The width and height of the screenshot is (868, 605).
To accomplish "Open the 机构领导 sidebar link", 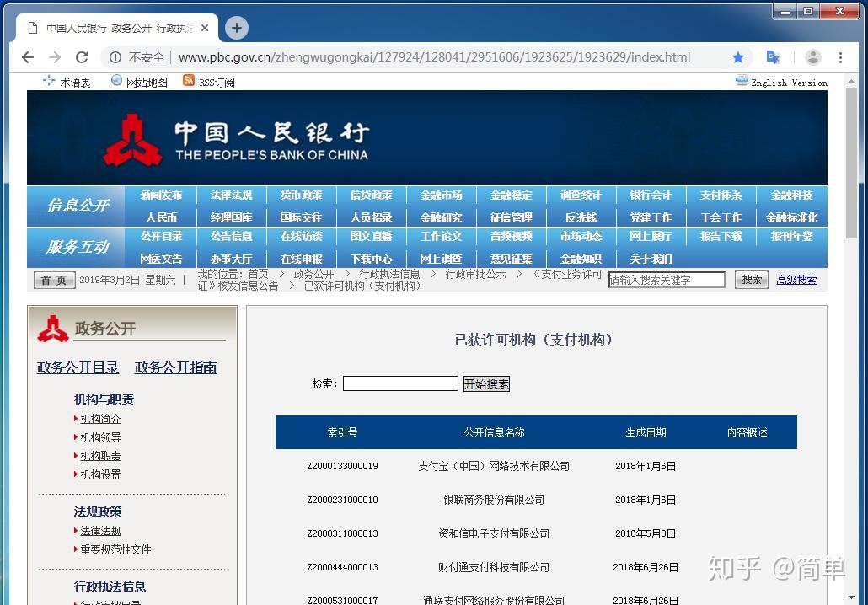I will (100, 437).
